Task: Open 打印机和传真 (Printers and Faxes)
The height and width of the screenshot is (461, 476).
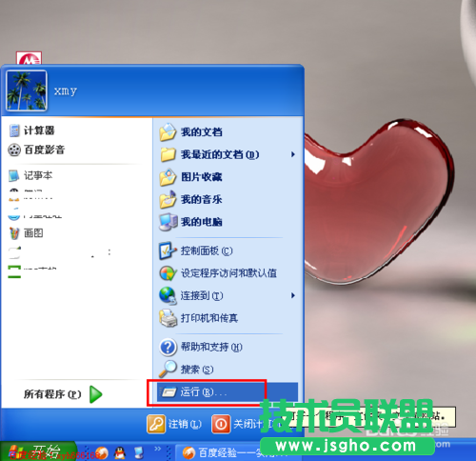Action: 199,318
